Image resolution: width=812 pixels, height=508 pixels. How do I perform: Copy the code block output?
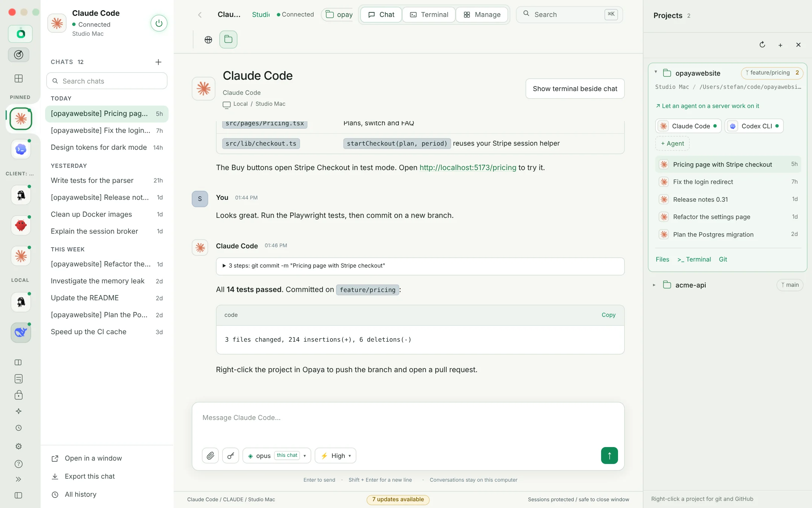point(608,315)
